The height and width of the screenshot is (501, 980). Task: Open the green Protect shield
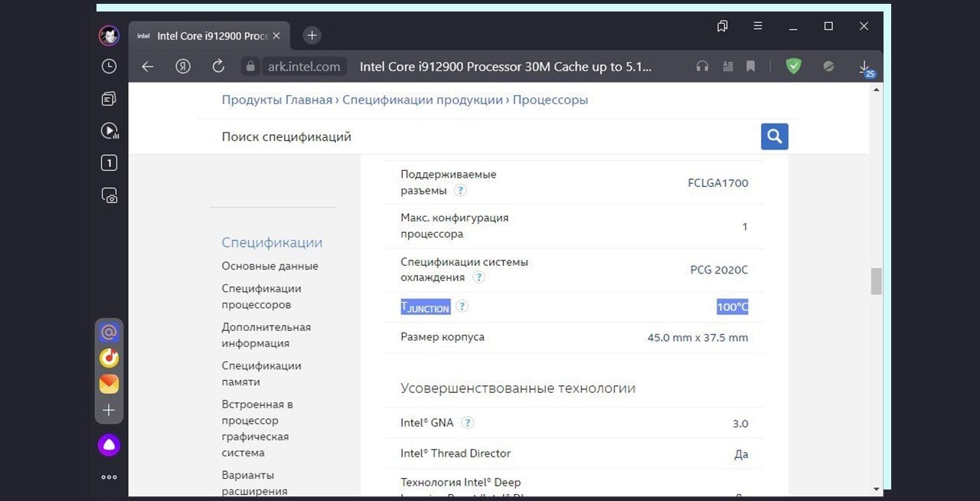pyautogui.click(x=793, y=66)
